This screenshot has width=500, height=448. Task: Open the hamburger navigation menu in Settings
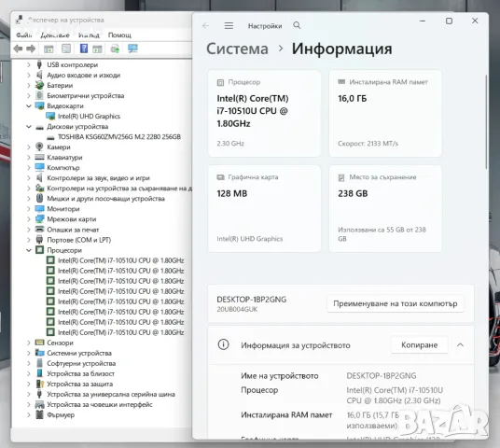click(229, 25)
